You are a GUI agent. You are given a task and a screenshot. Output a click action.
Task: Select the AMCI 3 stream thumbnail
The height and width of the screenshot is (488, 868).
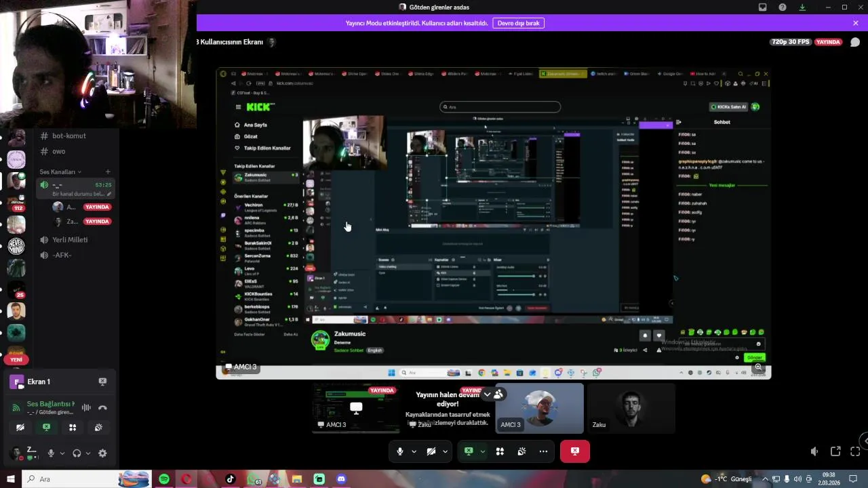click(x=356, y=408)
